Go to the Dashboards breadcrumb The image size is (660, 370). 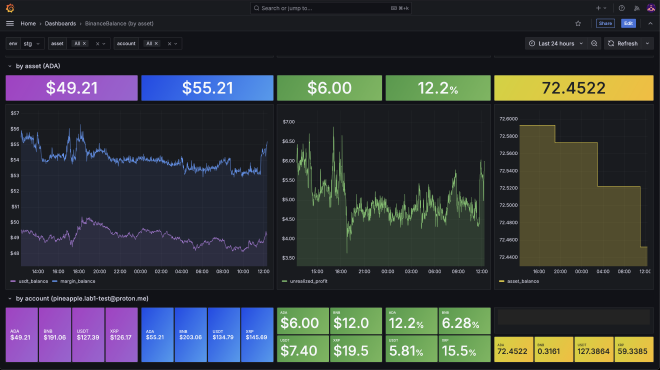[x=60, y=24]
